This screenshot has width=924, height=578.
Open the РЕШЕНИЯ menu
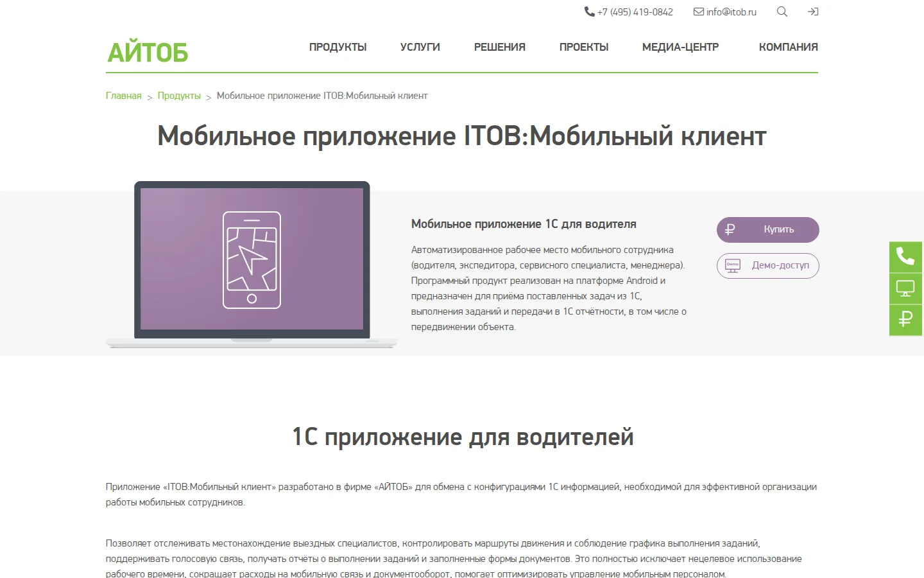(500, 47)
